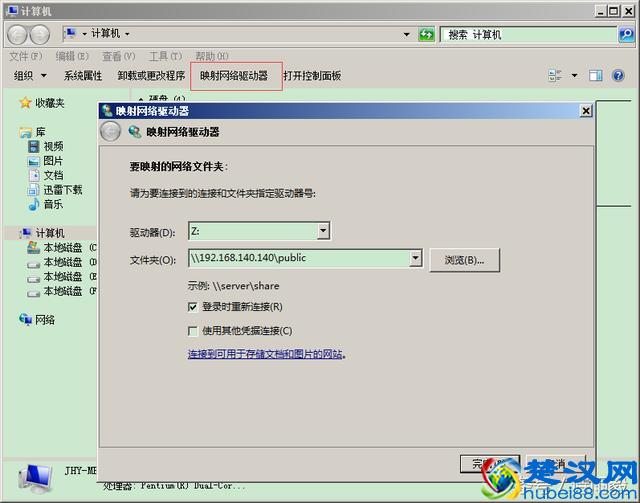
Task: Click the forward navigation arrow in Explorer
Action: (x=40, y=35)
